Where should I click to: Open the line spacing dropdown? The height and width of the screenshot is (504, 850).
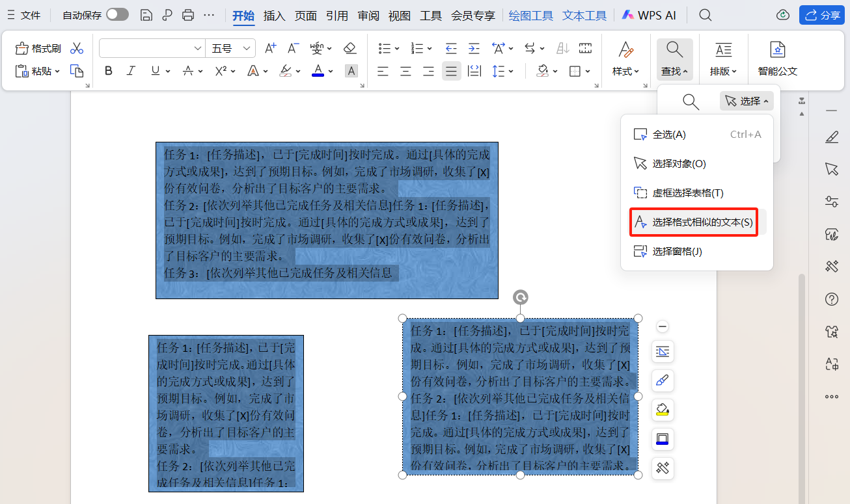(502, 71)
